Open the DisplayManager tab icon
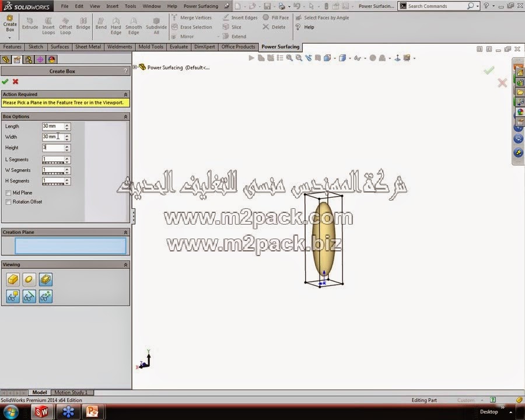525x420 pixels. point(51,60)
